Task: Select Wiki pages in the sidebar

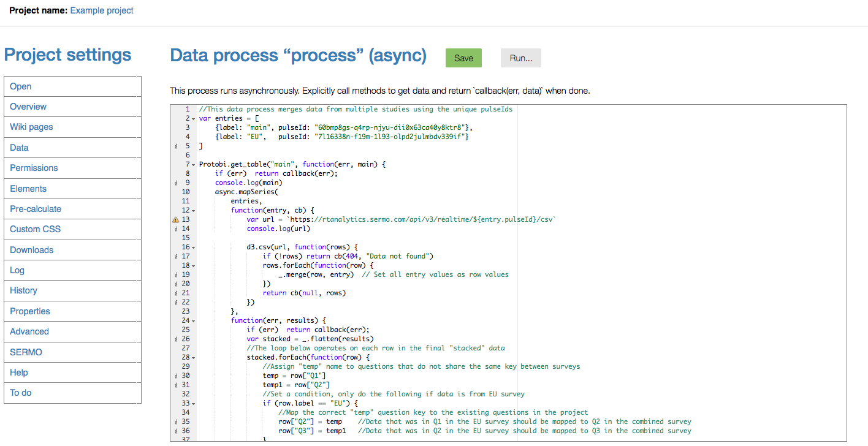Action: click(72, 127)
